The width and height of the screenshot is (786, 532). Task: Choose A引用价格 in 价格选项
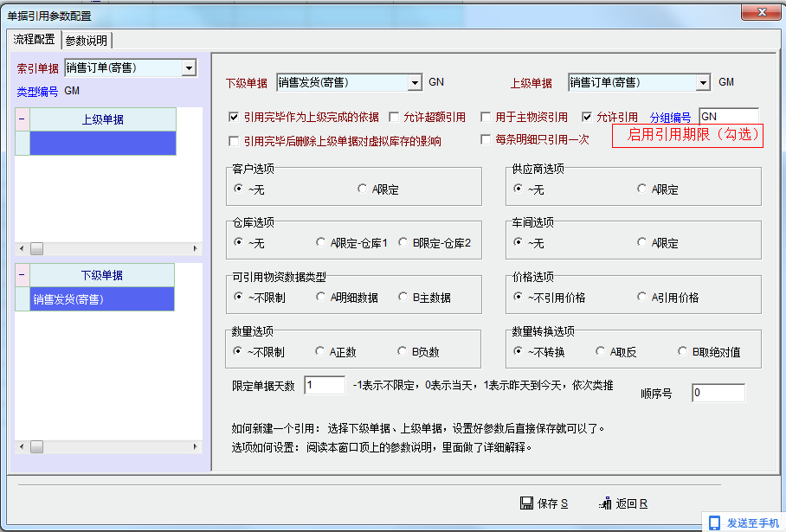pyautogui.click(x=642, y=298)
